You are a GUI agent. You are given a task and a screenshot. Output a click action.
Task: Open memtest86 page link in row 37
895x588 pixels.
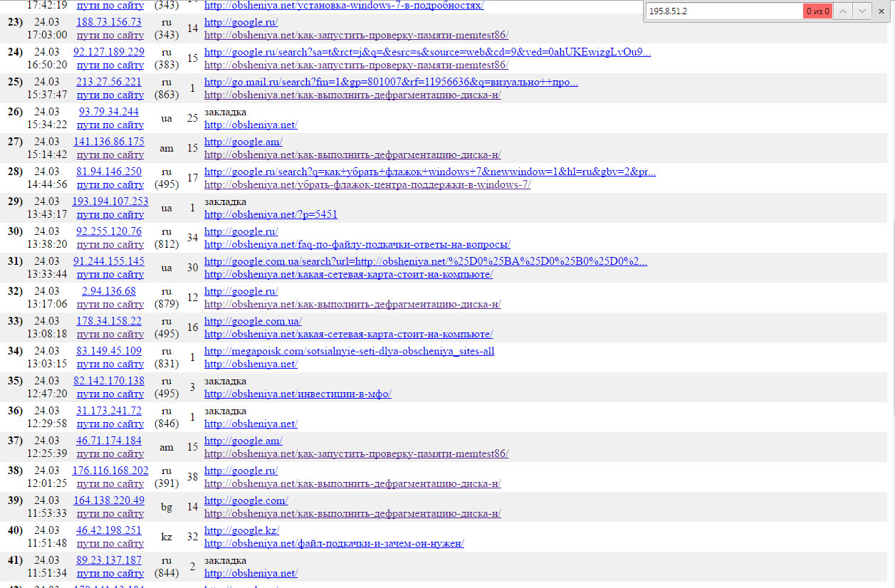(x=356, y=453)
